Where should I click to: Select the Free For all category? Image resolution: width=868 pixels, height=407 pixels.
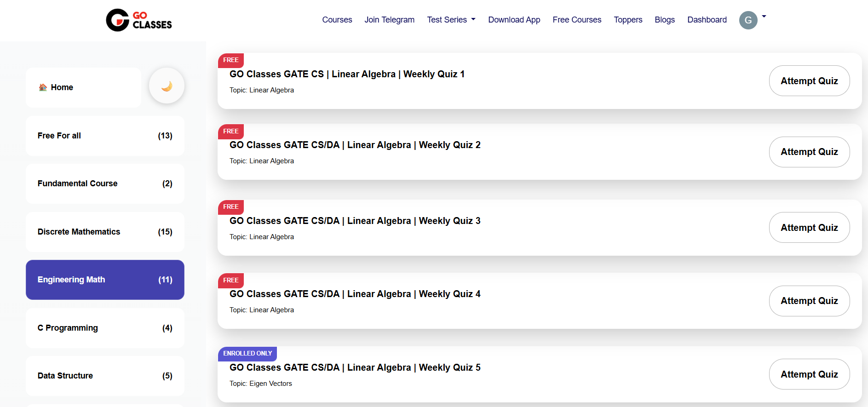pos(105,136)
